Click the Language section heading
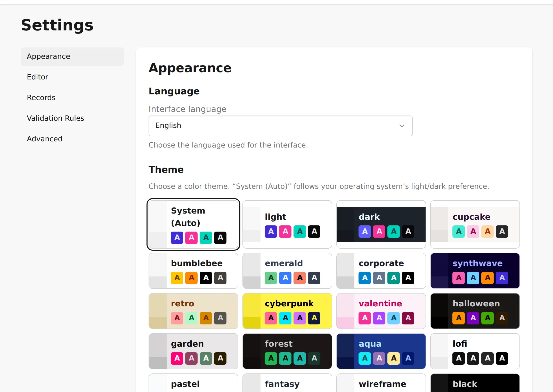This screenshot has height=392, width=553. 174,91
